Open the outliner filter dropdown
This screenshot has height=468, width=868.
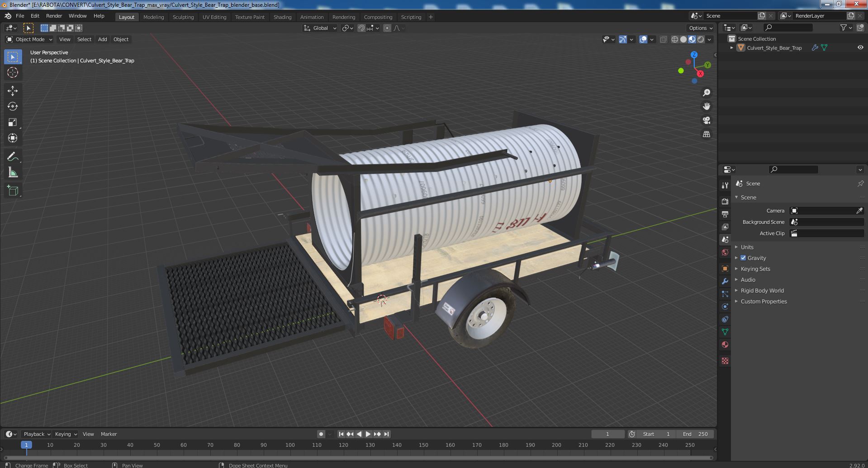point(846,28)
